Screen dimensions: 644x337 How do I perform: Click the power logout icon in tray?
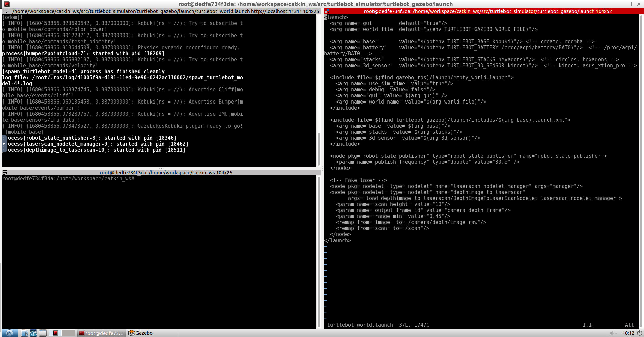(x=640, y=333)
